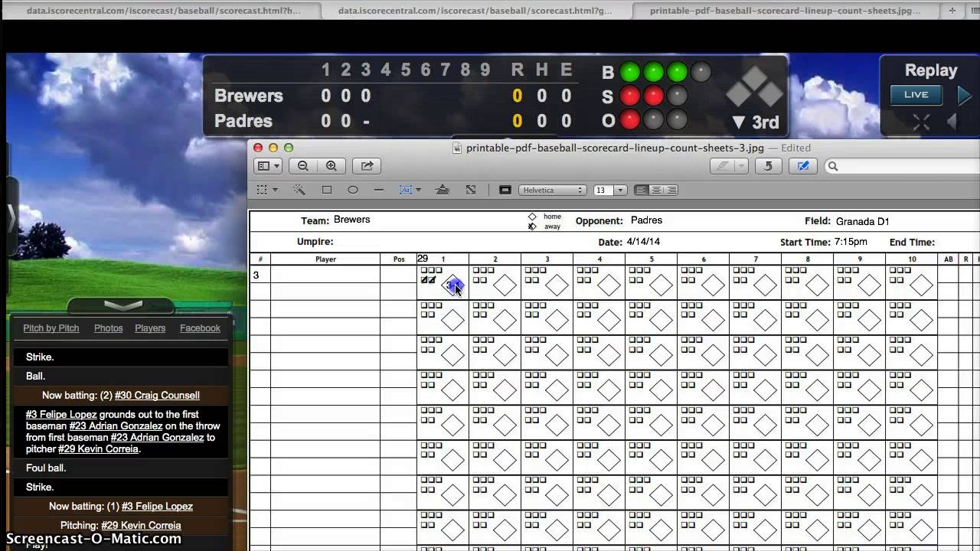This screenshot has width=980, height=551.
Task: Click the filled diamond in inning 1
Action: (x=453, y=286)
